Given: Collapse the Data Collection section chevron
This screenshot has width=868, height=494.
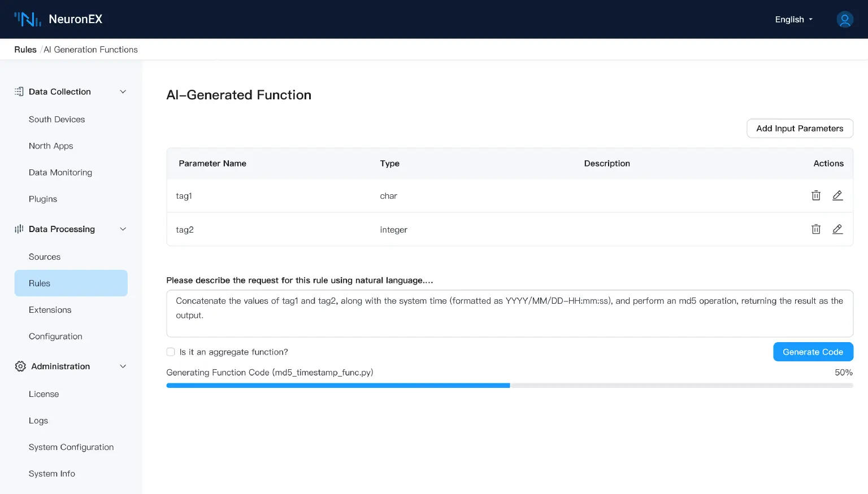Looking at the screenshot, I should [123, 91].
